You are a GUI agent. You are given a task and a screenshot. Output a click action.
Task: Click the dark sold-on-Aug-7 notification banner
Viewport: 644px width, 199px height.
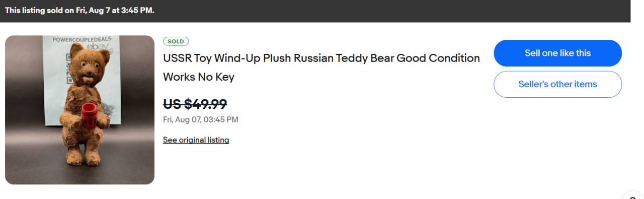pyautogui.click(x=315, y=11)
